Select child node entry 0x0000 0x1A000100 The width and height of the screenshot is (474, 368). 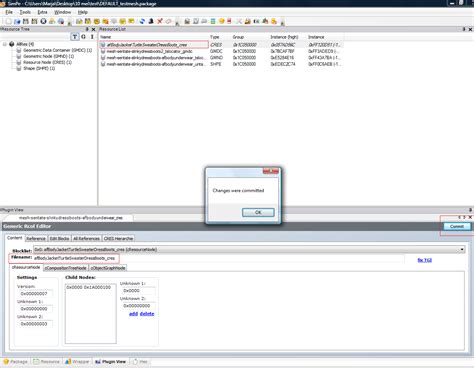click(x=88, y=287)
